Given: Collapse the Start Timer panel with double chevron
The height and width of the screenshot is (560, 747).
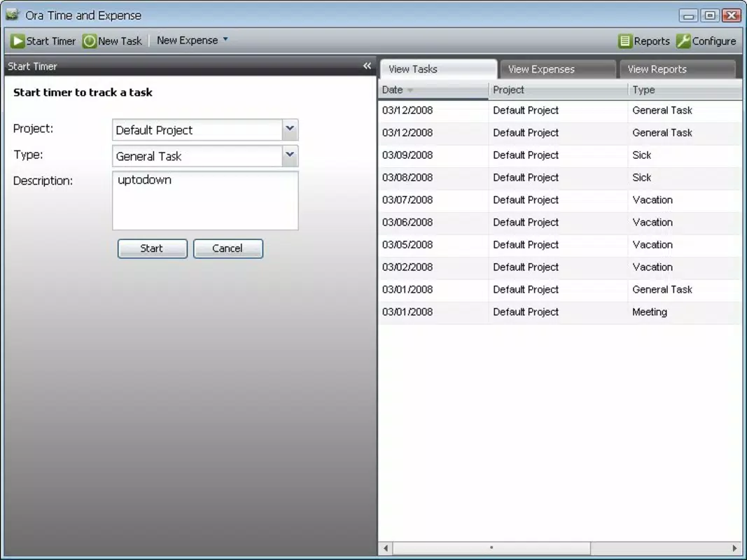Looking at the screenshot, I should tap(367, 66).
